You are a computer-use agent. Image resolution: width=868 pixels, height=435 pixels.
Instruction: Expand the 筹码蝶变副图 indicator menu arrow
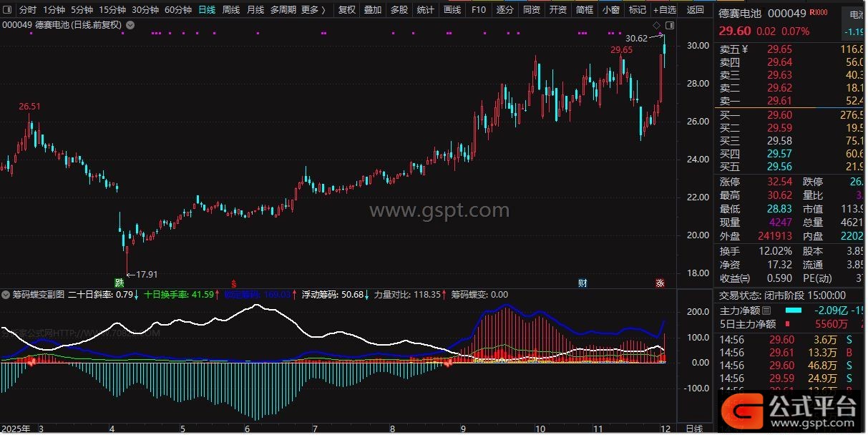pos(6,294)
